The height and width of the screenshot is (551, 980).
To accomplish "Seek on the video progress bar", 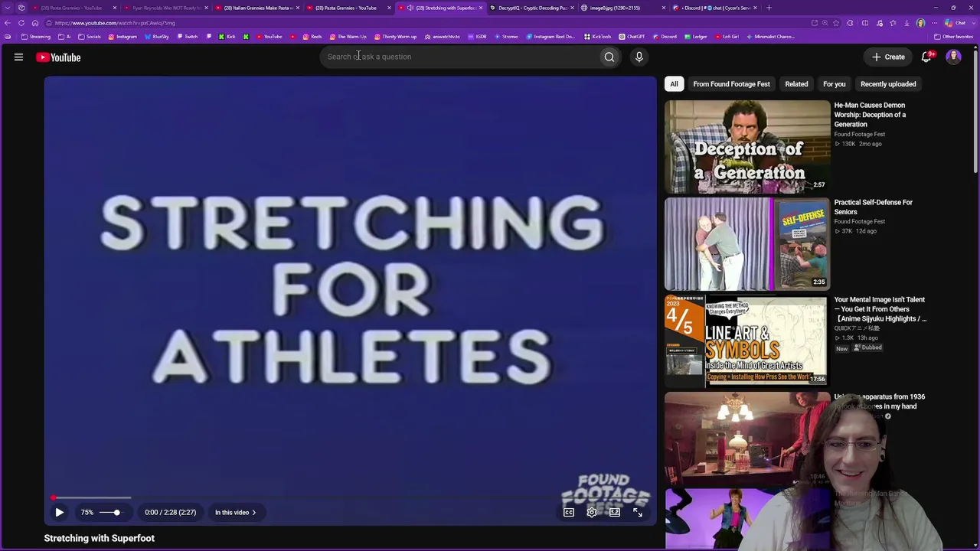I will pyautogui.click(x=351, y=497).
